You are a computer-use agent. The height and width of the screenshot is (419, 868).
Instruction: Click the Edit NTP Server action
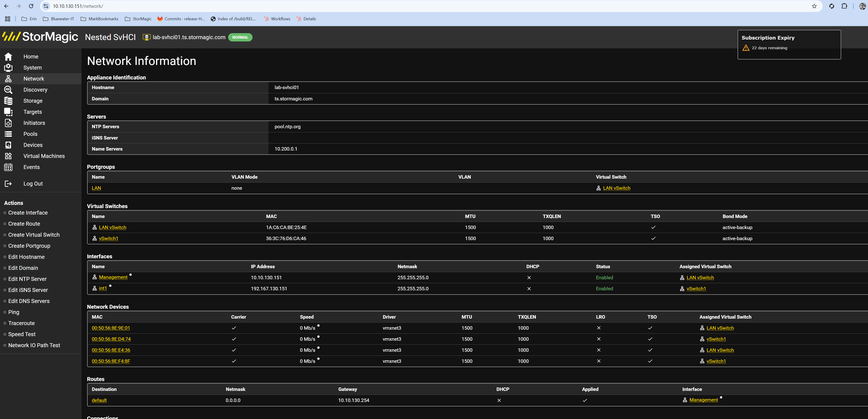(x=27, y=279)
